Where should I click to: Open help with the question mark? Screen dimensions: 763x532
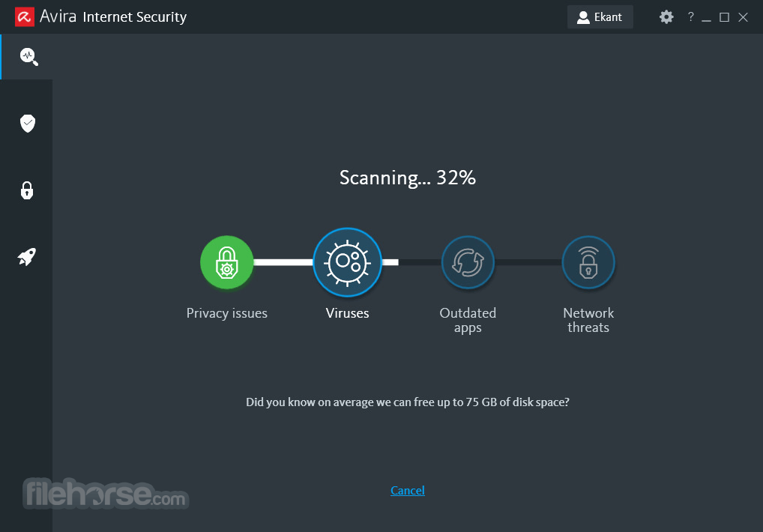click(x=690, y=17)
